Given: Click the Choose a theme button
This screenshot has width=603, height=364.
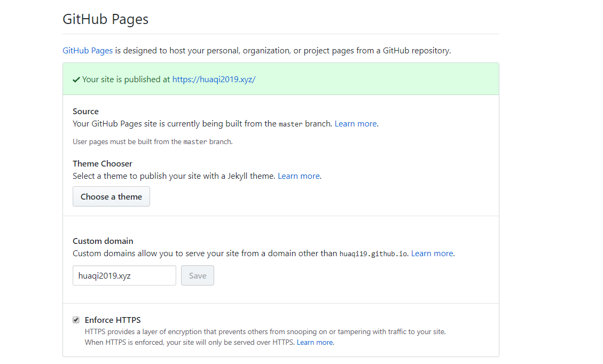Looking at the screenshot, I should click(x=111, y=196).
